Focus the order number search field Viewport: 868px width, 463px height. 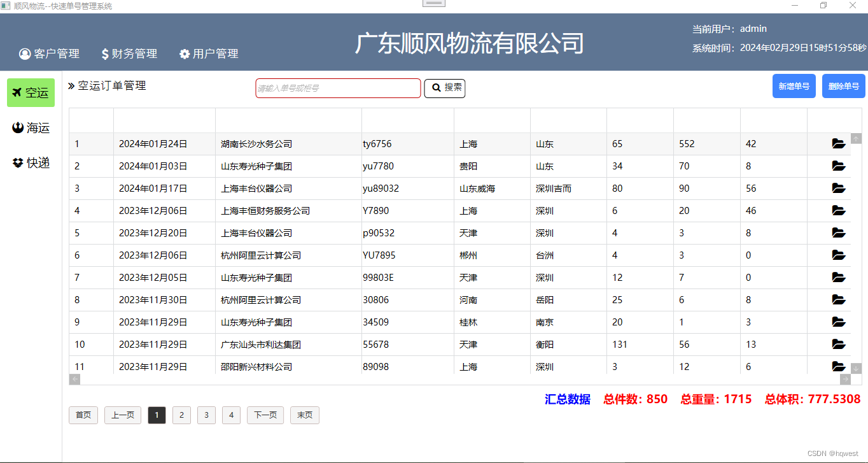point(338,88)
